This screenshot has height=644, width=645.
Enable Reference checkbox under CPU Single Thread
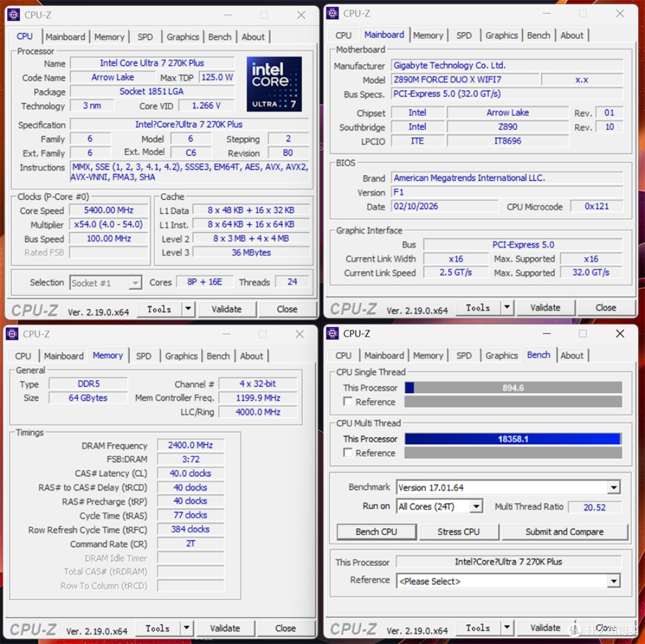point(348,401)
